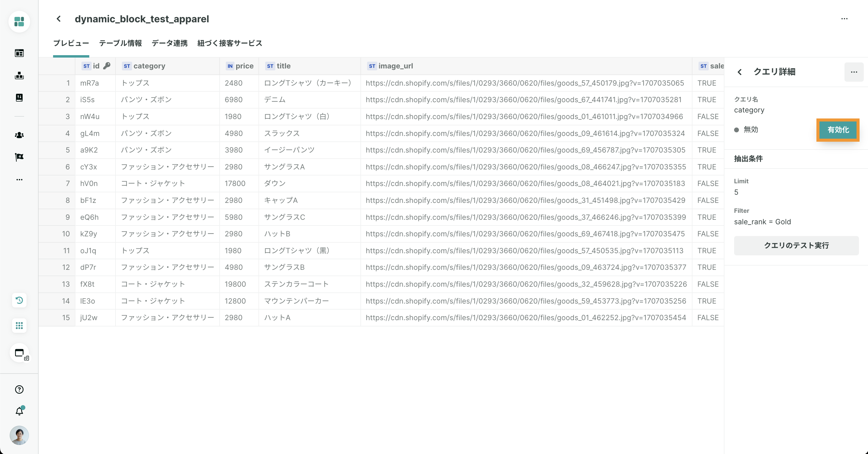Image resolution: width=868 pixels, height=454 pixels.
Task: Open the help question mark icon
Action: pyautogui.click(x=19, y=389)
